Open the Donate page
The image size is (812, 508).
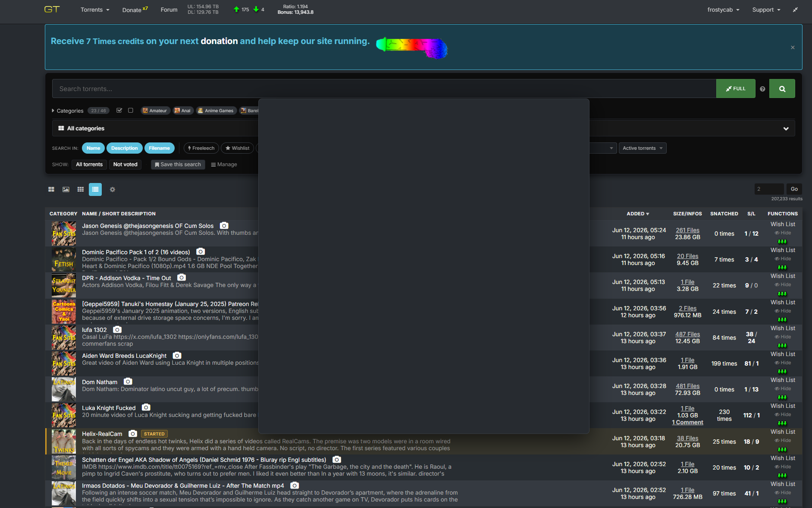[x=135, y=9]
